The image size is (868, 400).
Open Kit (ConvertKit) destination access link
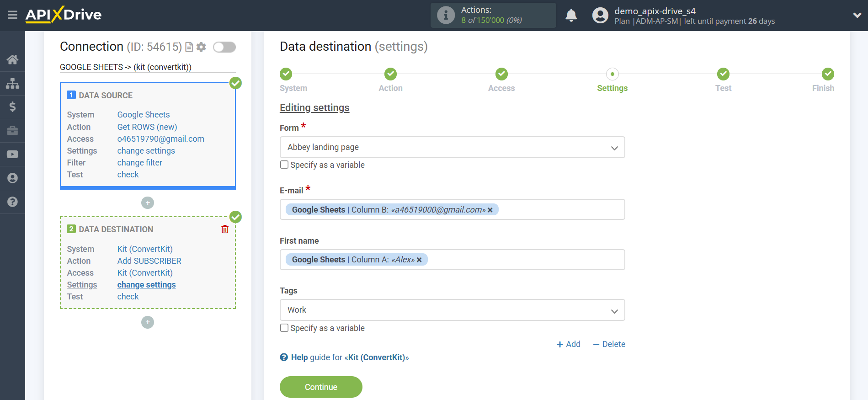pos(145,273)
